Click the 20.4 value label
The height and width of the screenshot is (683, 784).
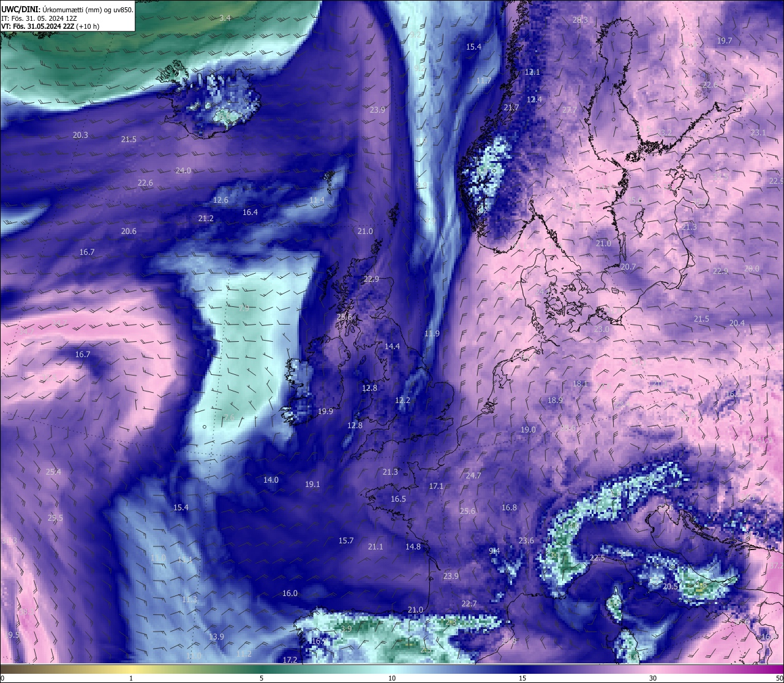(x=737, y=323)
